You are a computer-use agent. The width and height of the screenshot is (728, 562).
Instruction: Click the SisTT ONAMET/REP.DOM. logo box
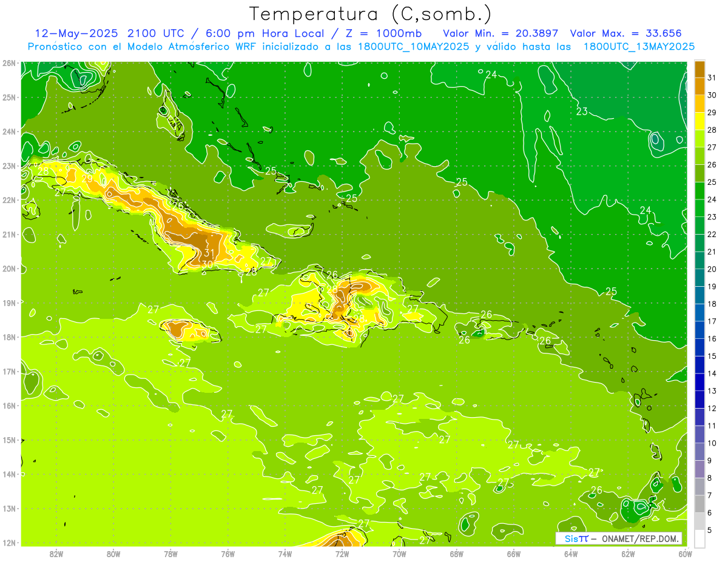coord(619,538)
